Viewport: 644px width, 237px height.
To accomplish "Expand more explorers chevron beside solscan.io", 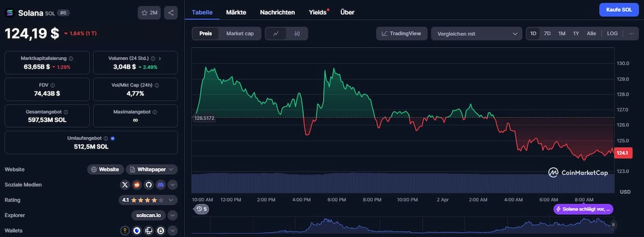I will 173,215.
